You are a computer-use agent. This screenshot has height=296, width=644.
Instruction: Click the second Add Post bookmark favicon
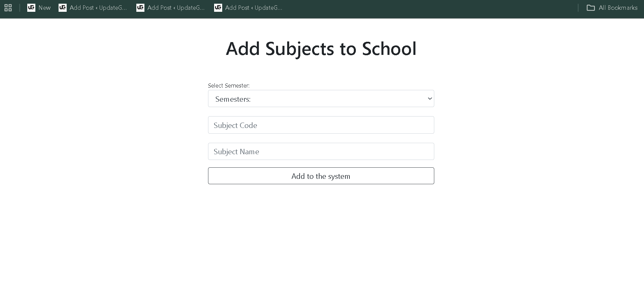[x=140, y=8]
